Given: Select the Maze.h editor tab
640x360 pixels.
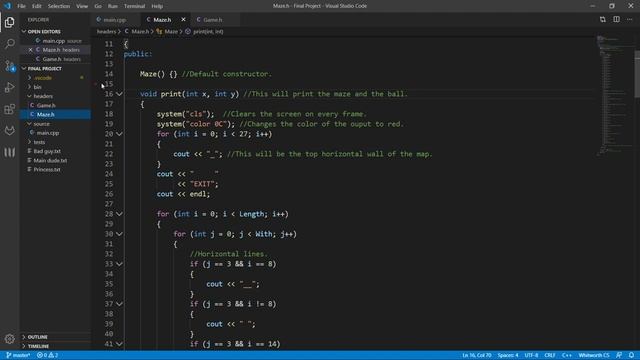Looking at the screenshot, I should (x=162, y=20).
